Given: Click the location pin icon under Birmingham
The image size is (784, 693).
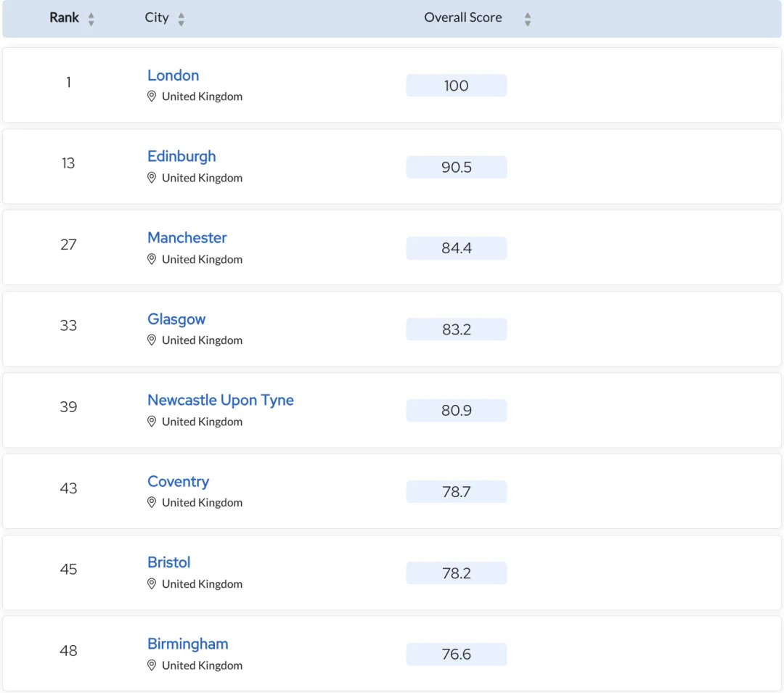Looking at the screenshot, I should click(152, 665).
